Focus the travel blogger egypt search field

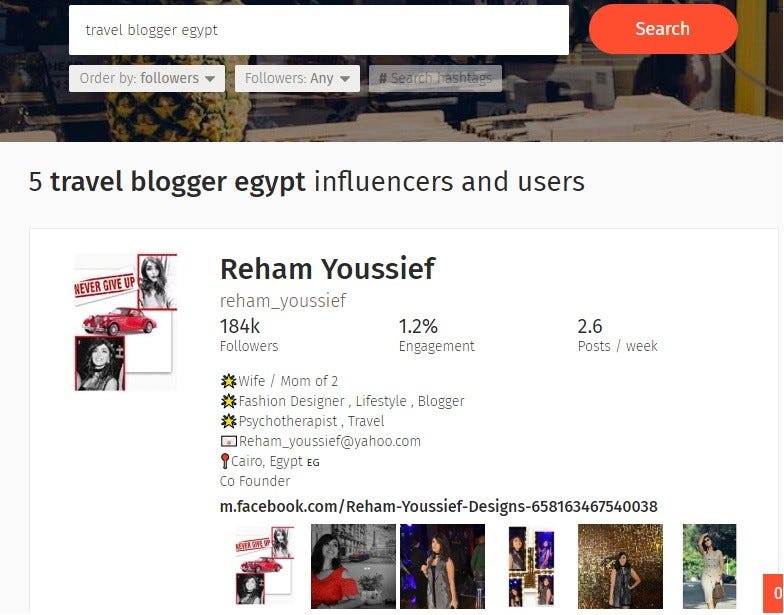click(x=318, y=30)
